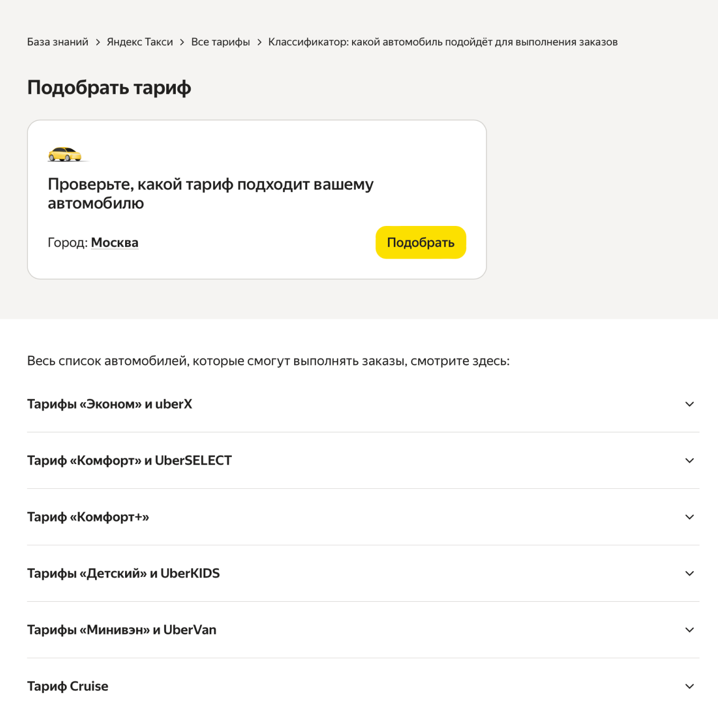
Task: Open Яндекс Такси breadcrumb link
Action: pos(140,42)
